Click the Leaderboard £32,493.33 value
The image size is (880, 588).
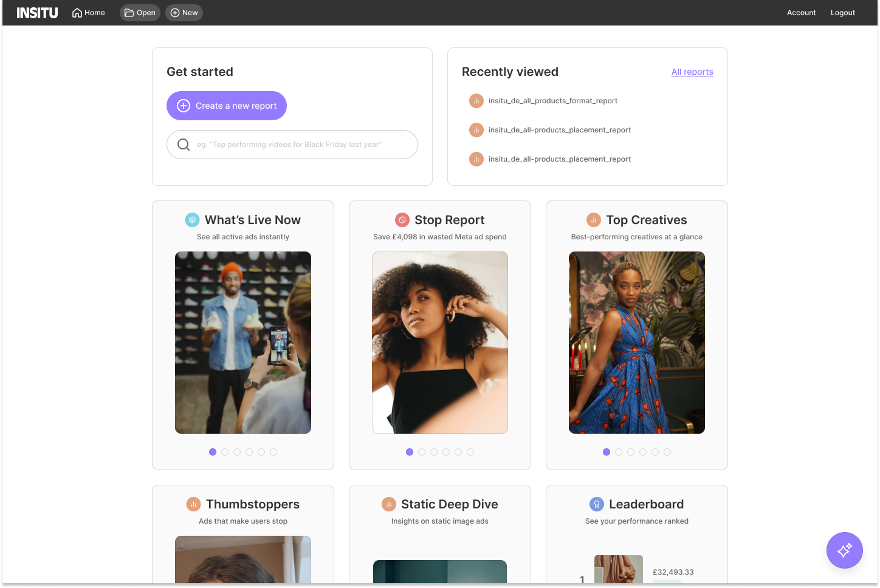673,572
